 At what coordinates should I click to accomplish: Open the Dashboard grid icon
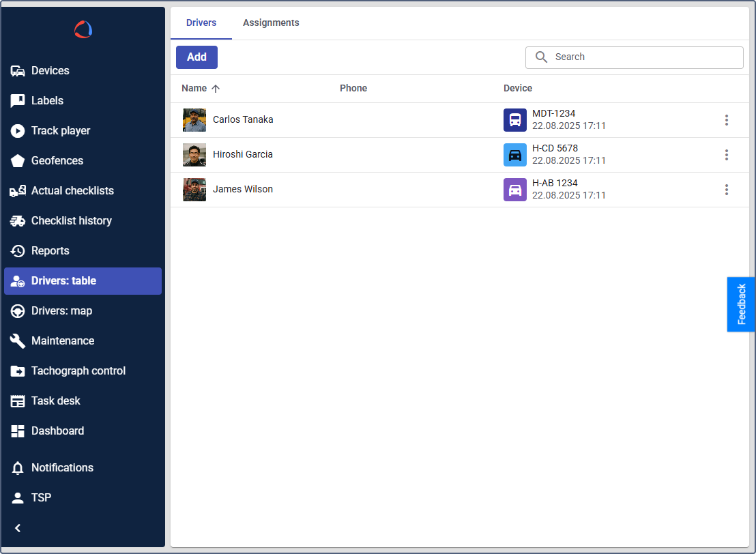[18, 431]
